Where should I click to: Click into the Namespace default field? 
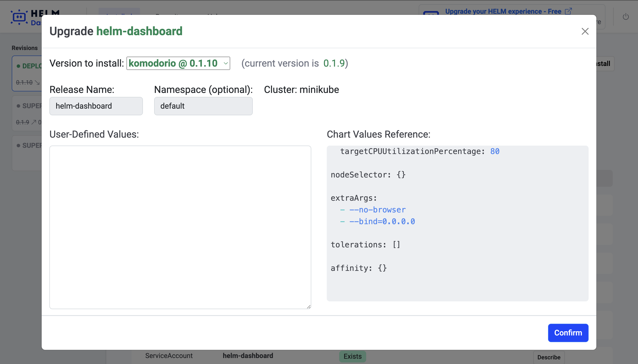pyautogui.click(x=203, y=106)
